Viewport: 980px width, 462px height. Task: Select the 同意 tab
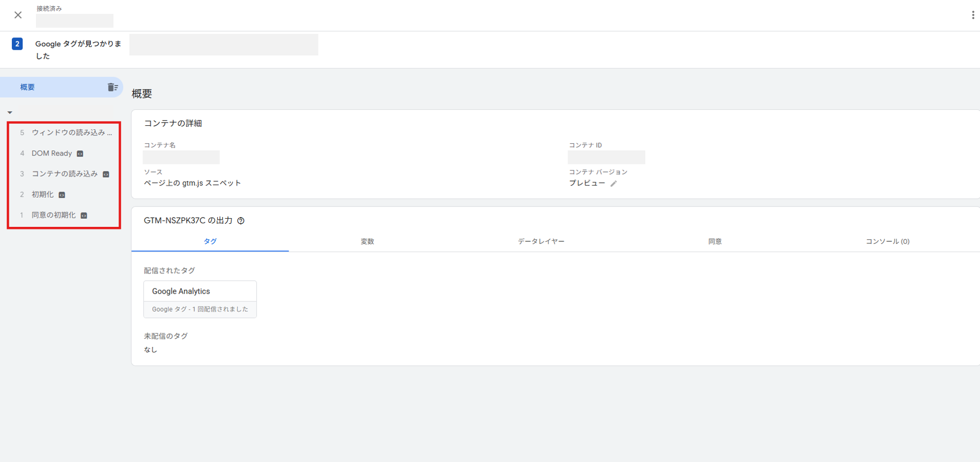pos(715,241)
